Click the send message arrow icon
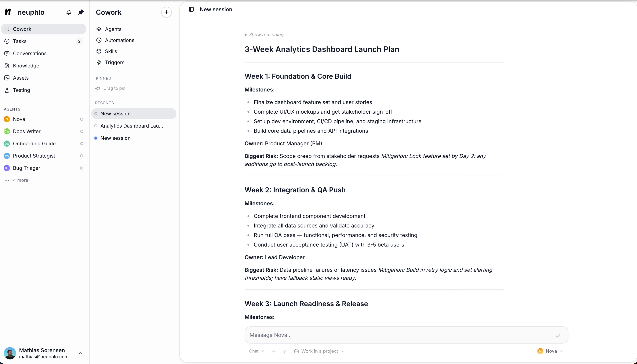This screenshot has height=364, width=637. 558,336
